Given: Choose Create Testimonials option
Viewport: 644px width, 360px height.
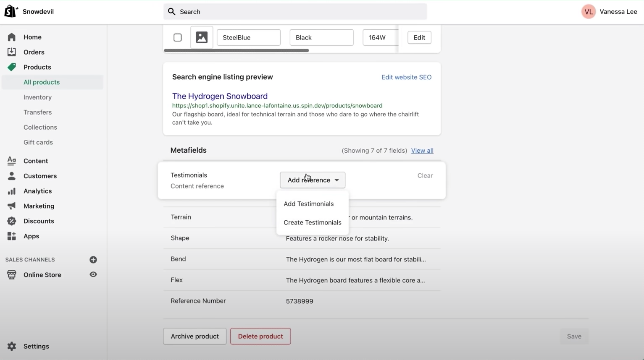Looking at the screenshot, I should 313,222.
